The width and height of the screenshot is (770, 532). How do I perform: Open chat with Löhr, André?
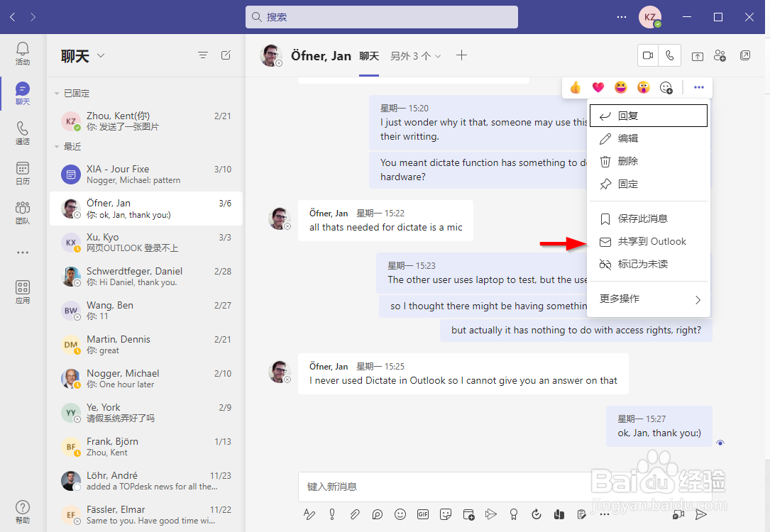[146, 481]
